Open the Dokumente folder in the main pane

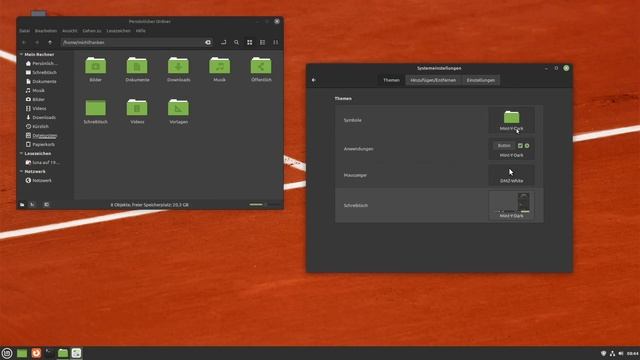137,69
